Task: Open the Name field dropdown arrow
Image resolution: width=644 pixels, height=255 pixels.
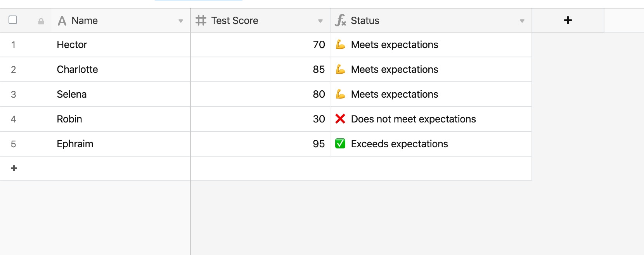Action: 180,21
